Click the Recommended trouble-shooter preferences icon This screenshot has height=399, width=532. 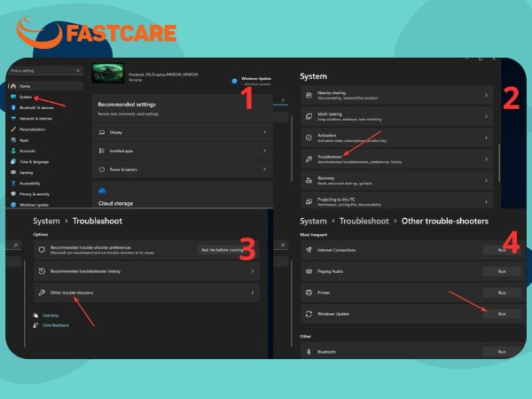(42, 250)
